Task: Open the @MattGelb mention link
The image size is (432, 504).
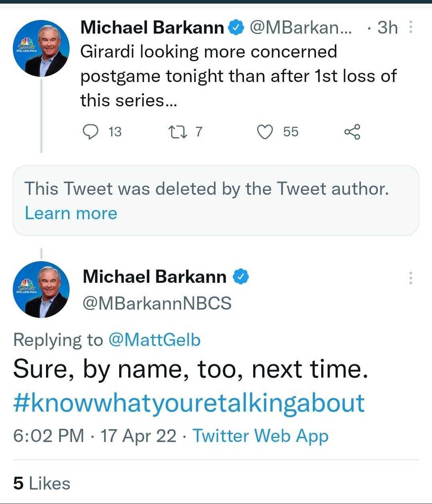Action: pos(154,340)
